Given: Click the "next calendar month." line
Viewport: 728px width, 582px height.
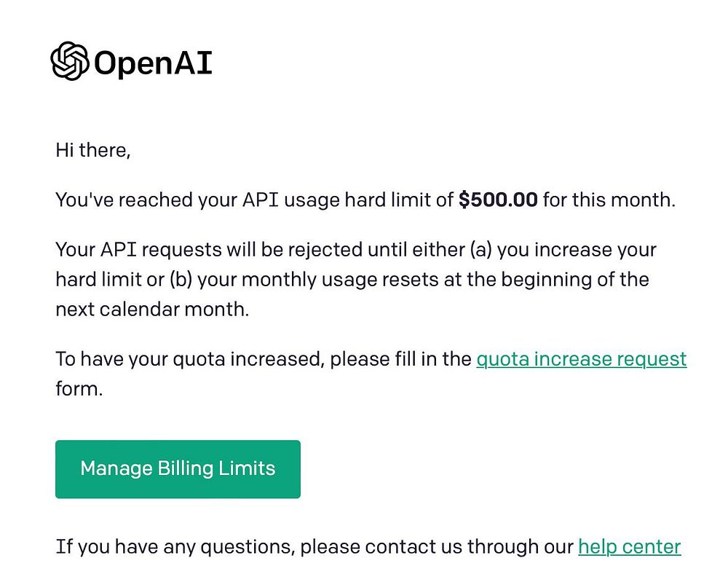Looking at the screenshot, I should tap(152, 310).
